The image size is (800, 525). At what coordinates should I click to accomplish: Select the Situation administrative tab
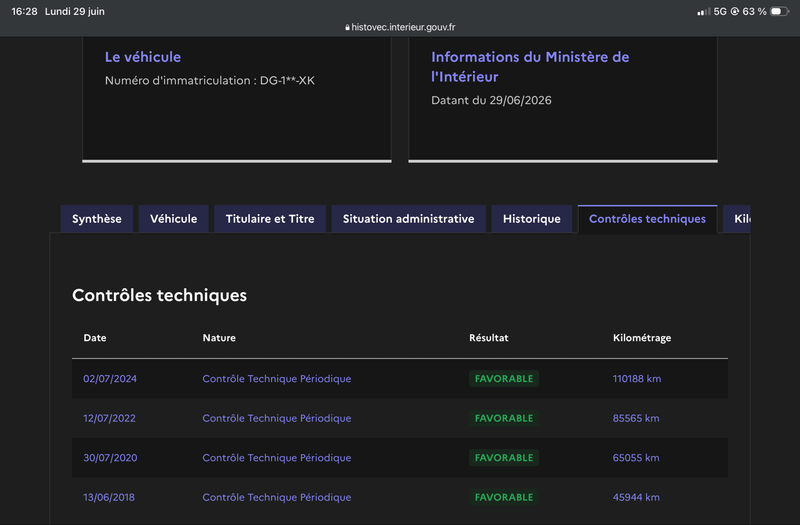click(x=408, y=219)
